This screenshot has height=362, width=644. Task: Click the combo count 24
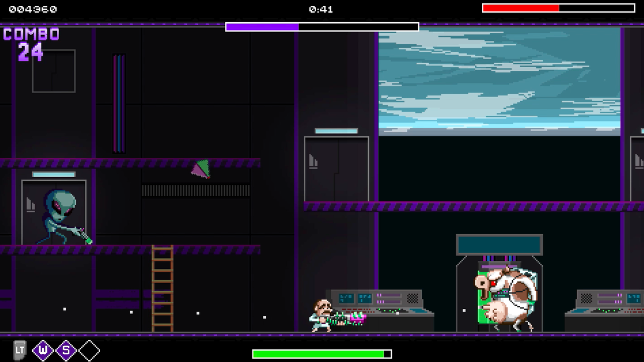pos(30,52)
